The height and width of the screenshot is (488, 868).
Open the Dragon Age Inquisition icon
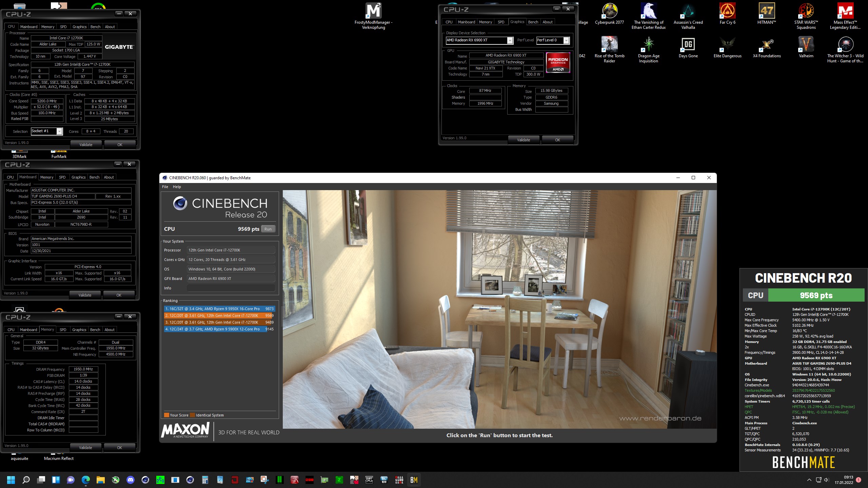point(649,50)
